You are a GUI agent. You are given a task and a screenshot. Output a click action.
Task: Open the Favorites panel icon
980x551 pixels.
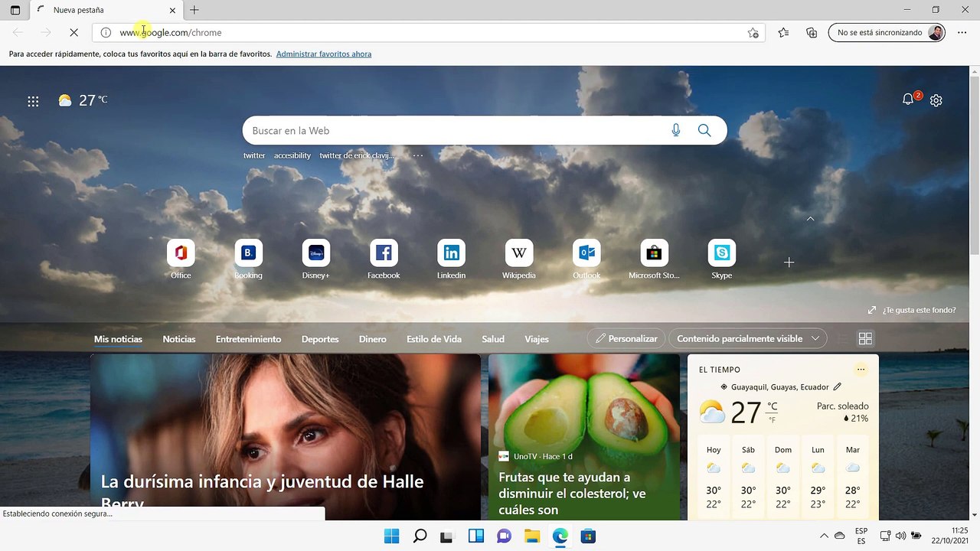coord(783,33)
